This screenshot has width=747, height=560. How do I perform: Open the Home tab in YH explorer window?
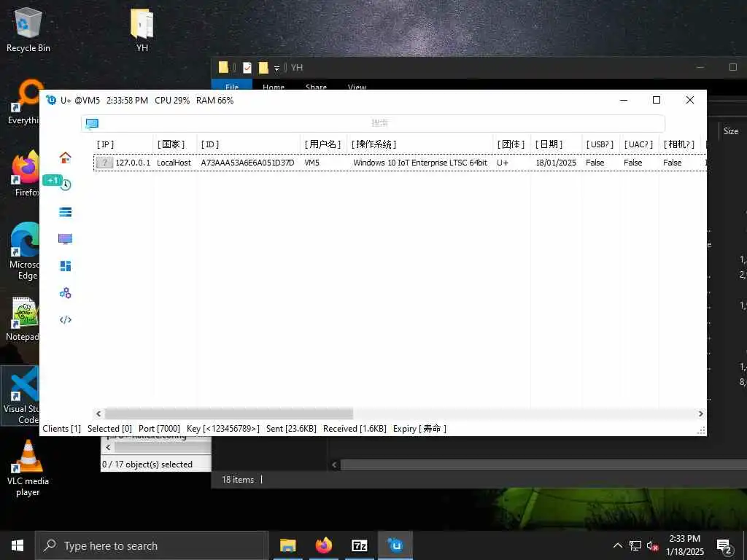274,86
